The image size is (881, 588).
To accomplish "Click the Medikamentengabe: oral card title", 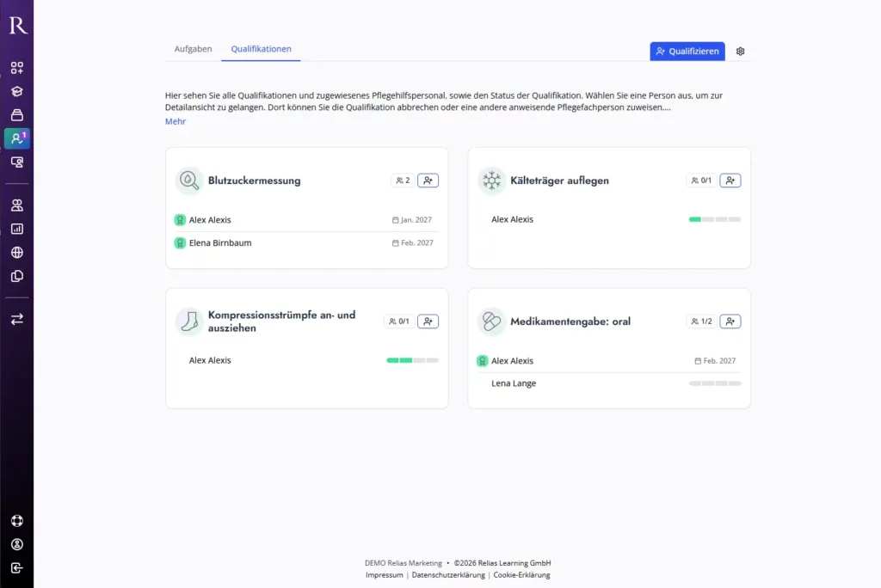I will pyautogui.click(x=570, y=322).
